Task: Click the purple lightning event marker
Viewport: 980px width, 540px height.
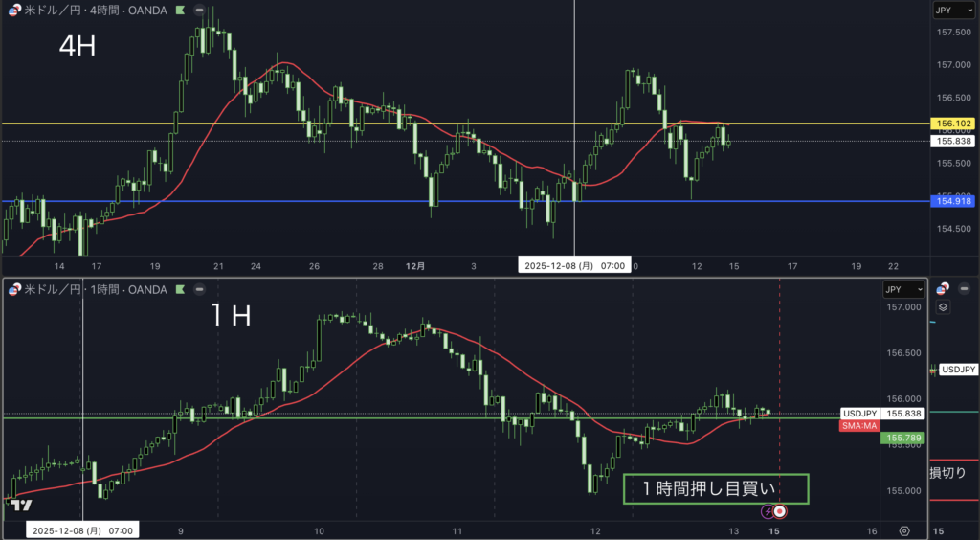Action: (x=767, y=512)
